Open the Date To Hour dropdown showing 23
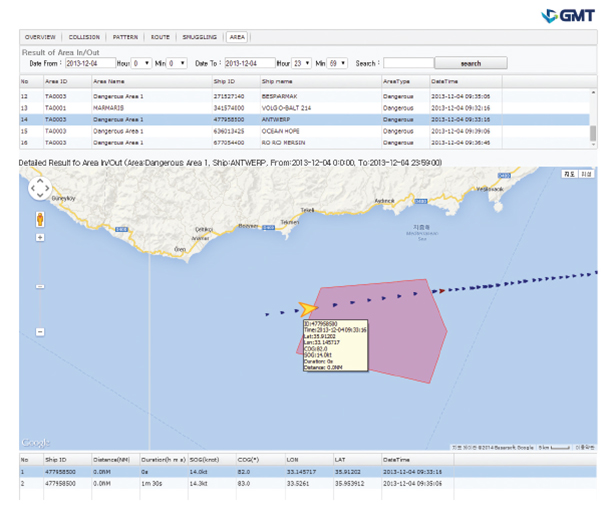The image size is (610, 505). click(x=301, y=62)
